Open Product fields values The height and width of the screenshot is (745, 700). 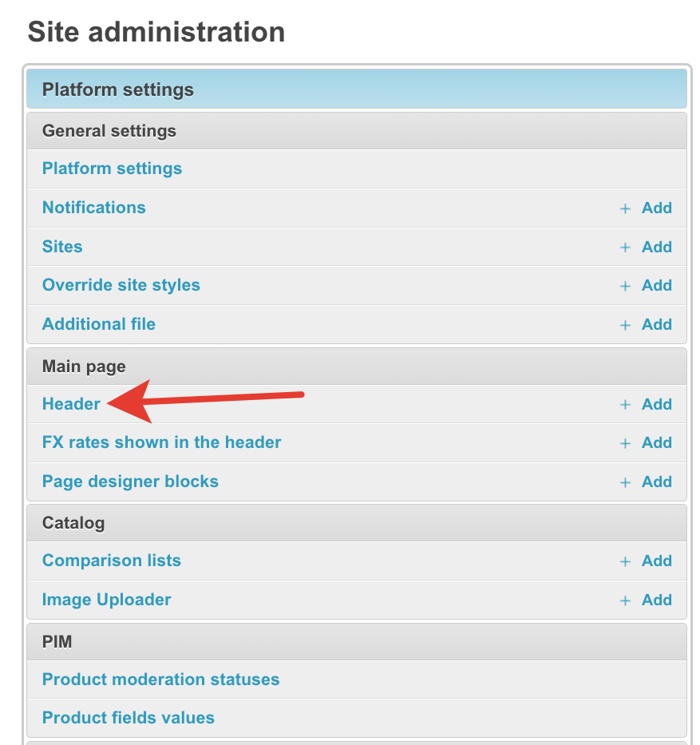(128, 718)
